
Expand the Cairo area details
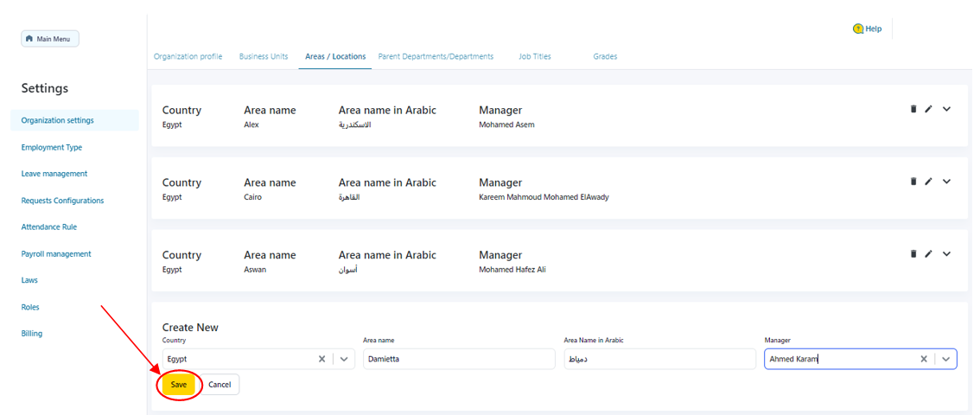(x=946, y=182)
